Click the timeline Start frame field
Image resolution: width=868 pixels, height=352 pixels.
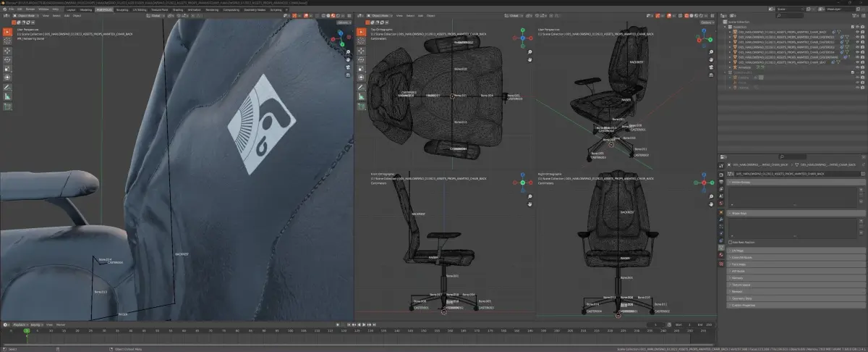coord(683,324)
